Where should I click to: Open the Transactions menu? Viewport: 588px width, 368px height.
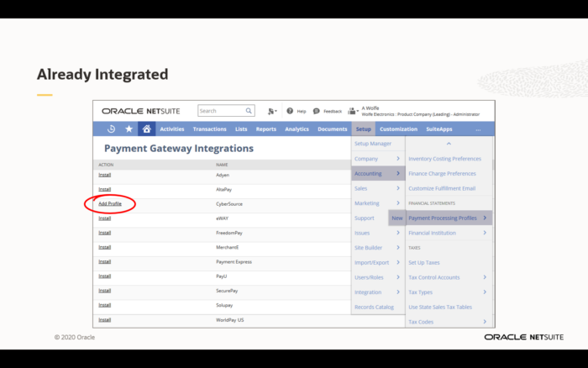click(210, 129)
